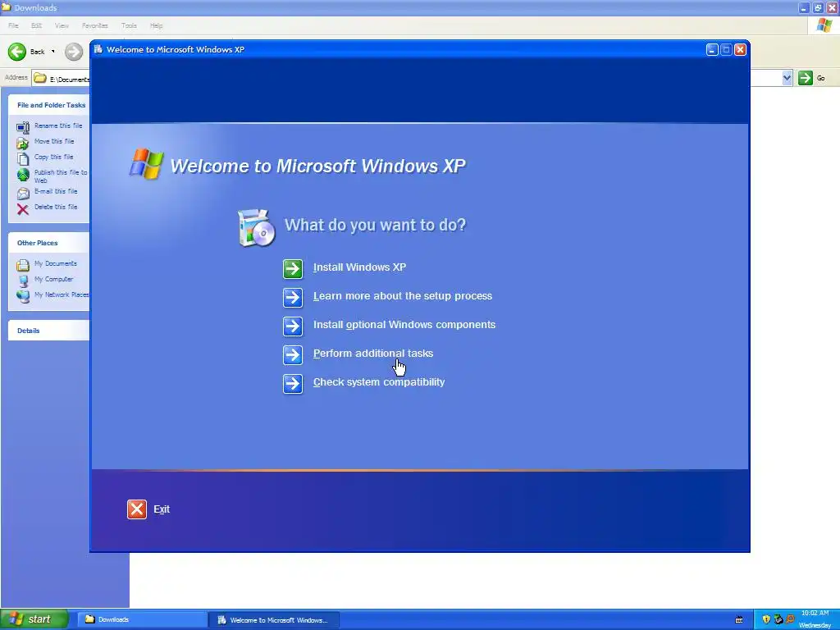Screen dimensions: 840x630
Task: Click the system tray clock
Action: (x=815, y=619)
